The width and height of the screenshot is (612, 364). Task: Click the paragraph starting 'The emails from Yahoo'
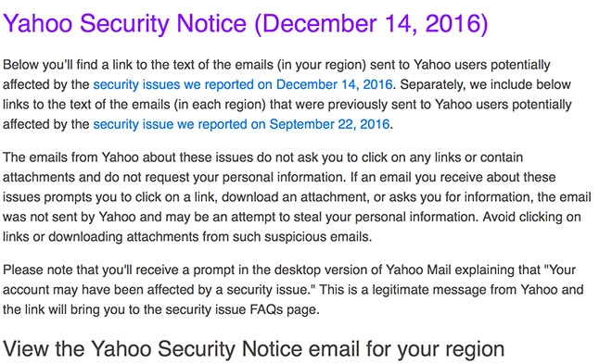point(297,197)
